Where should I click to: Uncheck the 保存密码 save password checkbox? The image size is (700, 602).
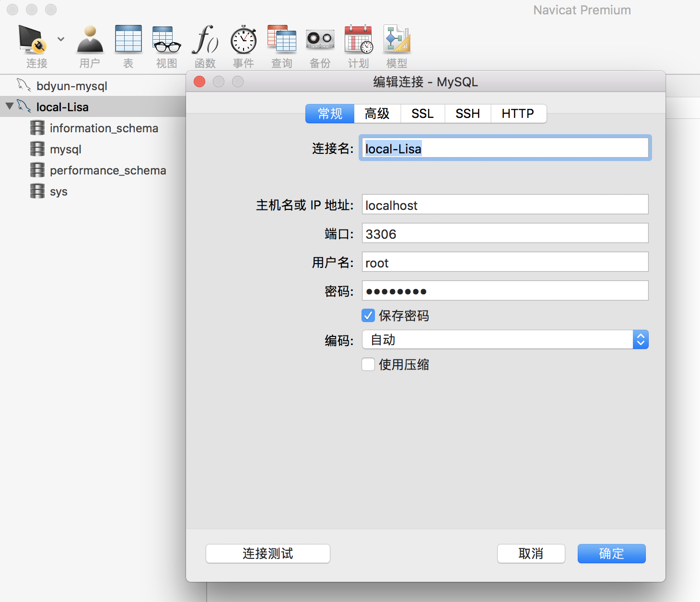click(368, 315)
